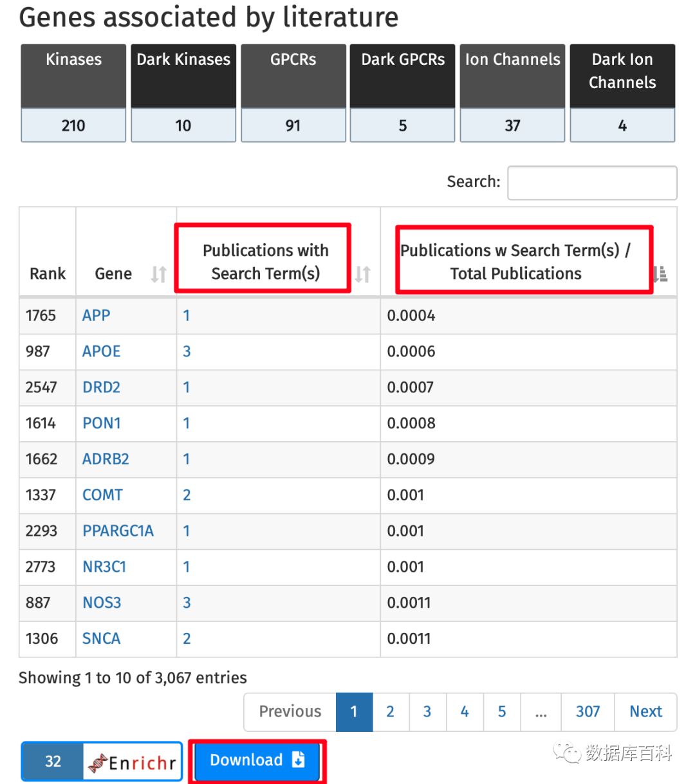695x784 pixels.
Task: View the 3 publications for NOS3
Action: pos(187,603)
